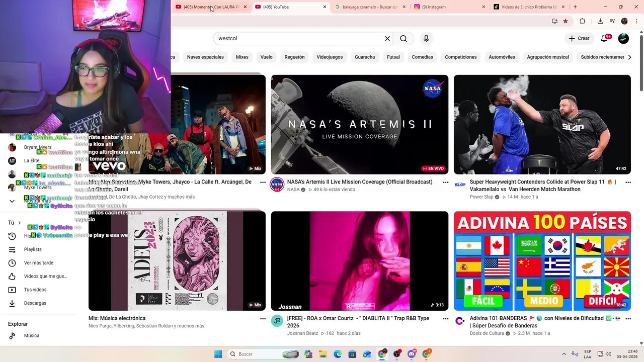644x362 pixels.
Task: Open the account avatar menu on YouTube
Action: coord(623,38)
